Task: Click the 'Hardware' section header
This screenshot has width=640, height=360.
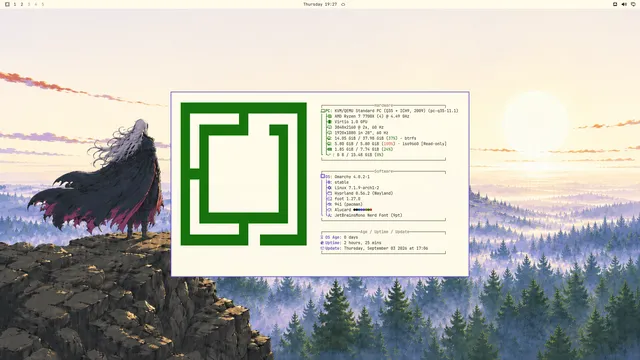Action: tap(383, 105)
